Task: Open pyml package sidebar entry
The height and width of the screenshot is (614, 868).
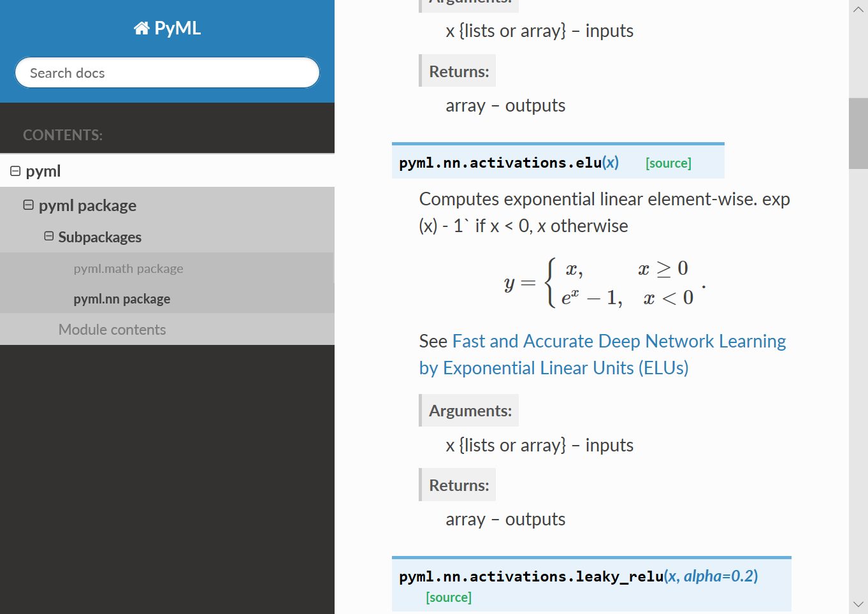Action: coord(87,205)
